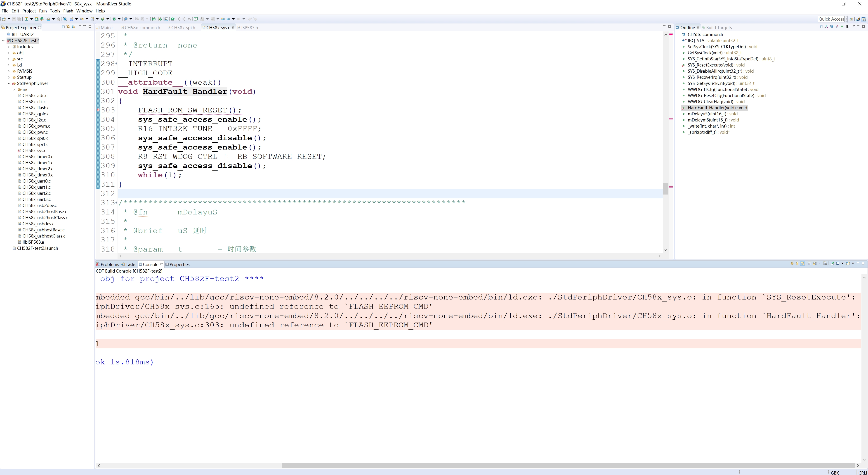Open the Build Targets tab
This screenshot has width=868, height=475.
[x=717, y=28]
